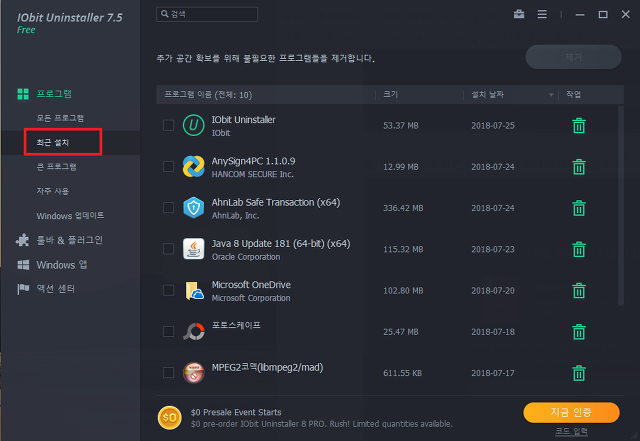Open 자주 사용 list
The image size is (640, 441).
click(53, 191)
